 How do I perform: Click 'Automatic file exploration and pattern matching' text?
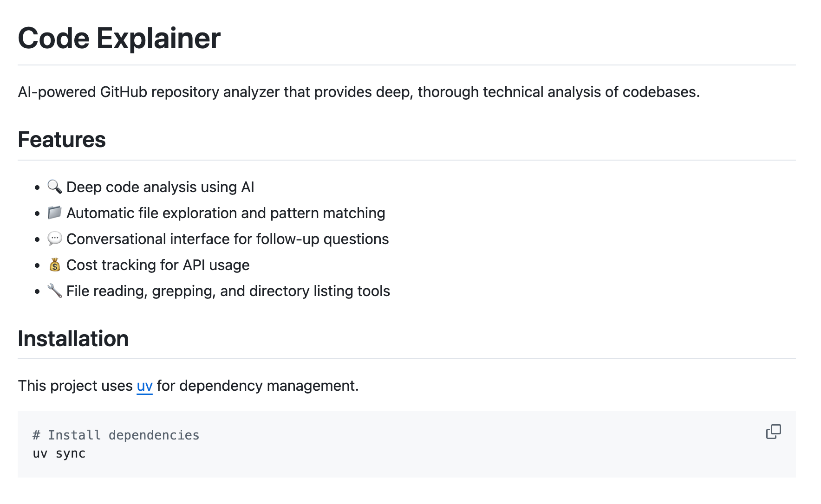point(226,213)
